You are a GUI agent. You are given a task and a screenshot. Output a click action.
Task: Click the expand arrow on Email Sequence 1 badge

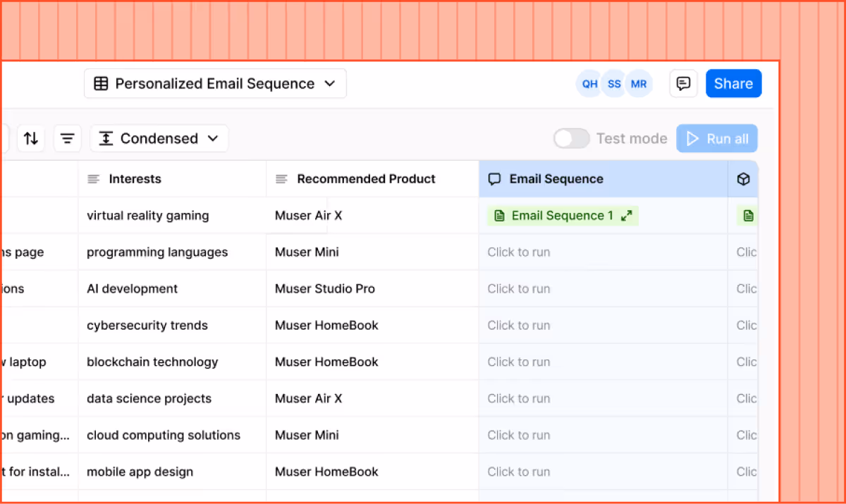[626, 215]
